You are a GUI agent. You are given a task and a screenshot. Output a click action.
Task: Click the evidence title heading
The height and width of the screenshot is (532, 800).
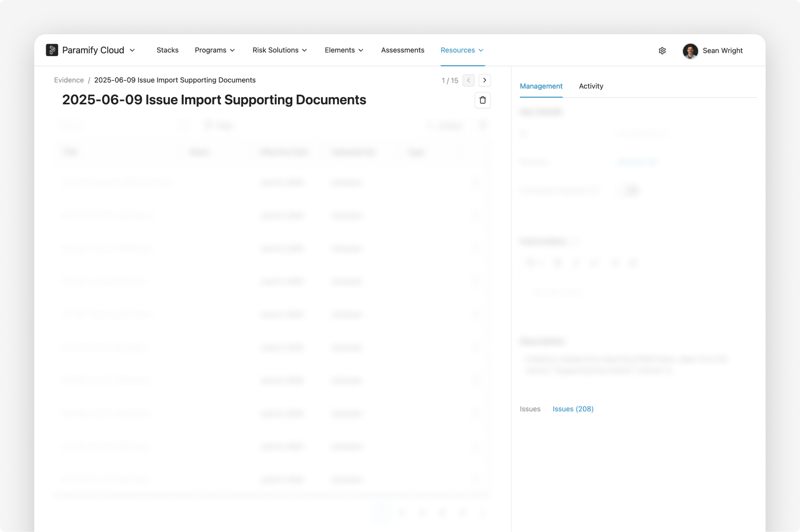214,99
